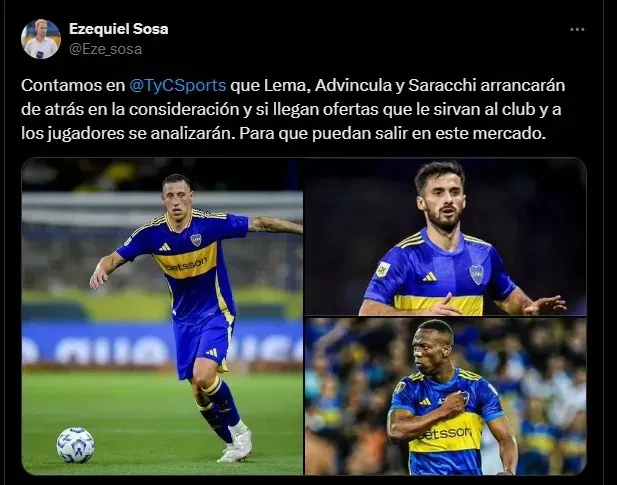Open the bearded player's photo
This screenshot has height=485, width=617.
[446, 236]
